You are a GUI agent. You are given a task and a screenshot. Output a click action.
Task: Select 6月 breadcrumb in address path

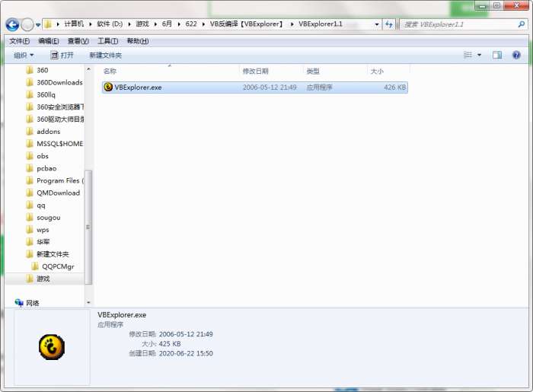pyautogui.click(x=167, y=24)
